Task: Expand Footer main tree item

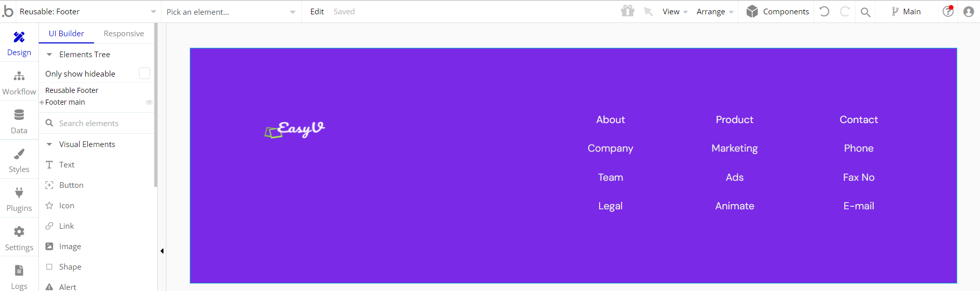Action: (42, 102)
